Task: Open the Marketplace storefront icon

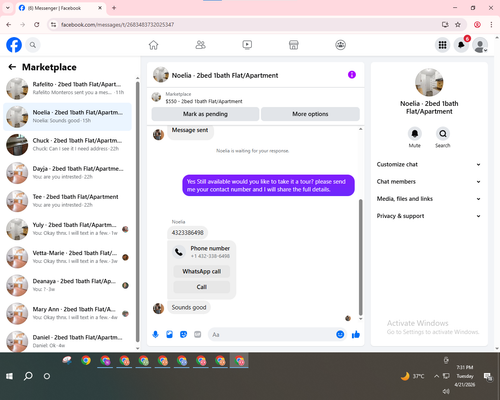Action: click(294, 45)
